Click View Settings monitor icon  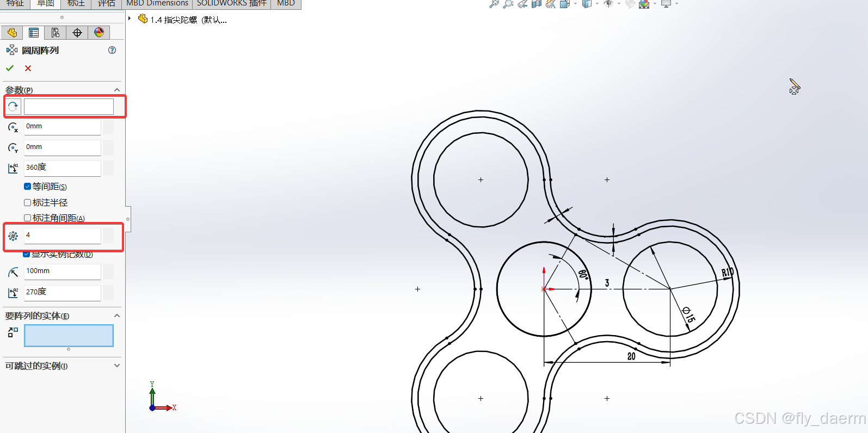(666, 4)
